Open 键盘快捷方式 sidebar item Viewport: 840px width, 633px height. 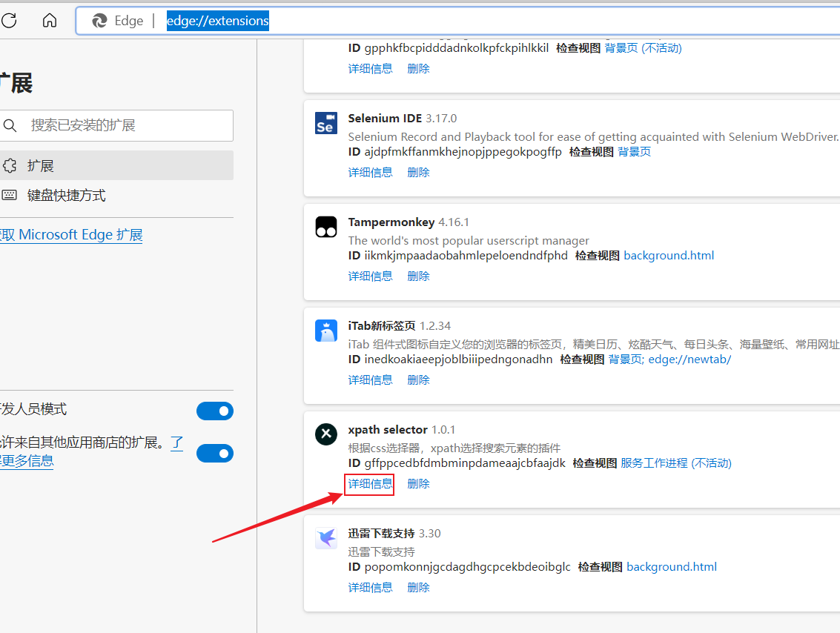[116, 195]
